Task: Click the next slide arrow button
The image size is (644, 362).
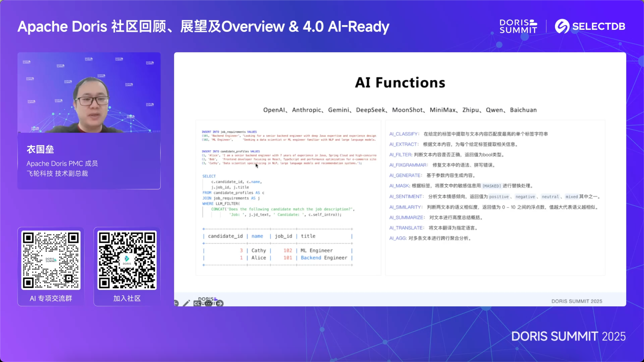Action: click(220, 304)
